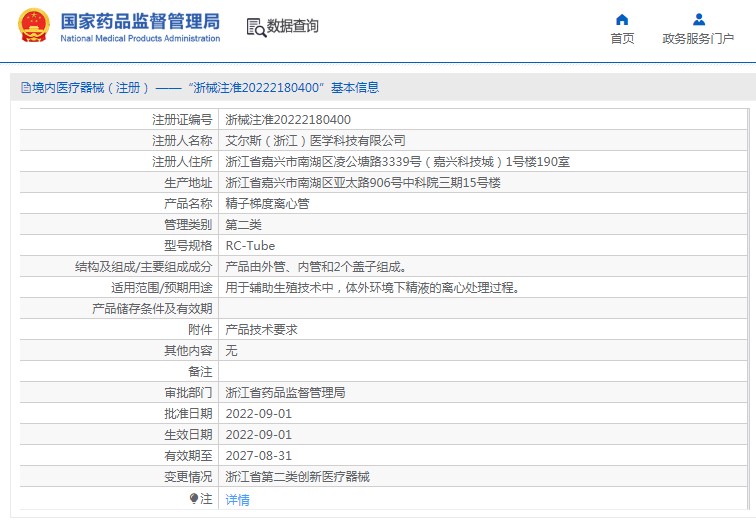Click the 其他内容 row label

[189, 350]
